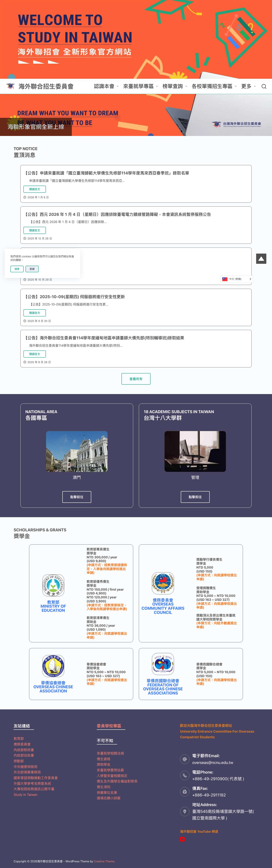The height and width of the screenshot is (868, 272).
Task: Open the 來臺就學費用估算 link
Action: click(110, 770)
